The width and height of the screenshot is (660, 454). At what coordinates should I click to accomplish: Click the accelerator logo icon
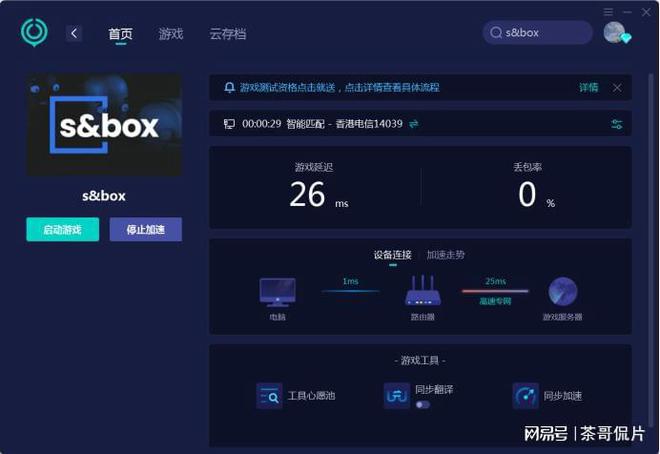[x=34, y=32]
